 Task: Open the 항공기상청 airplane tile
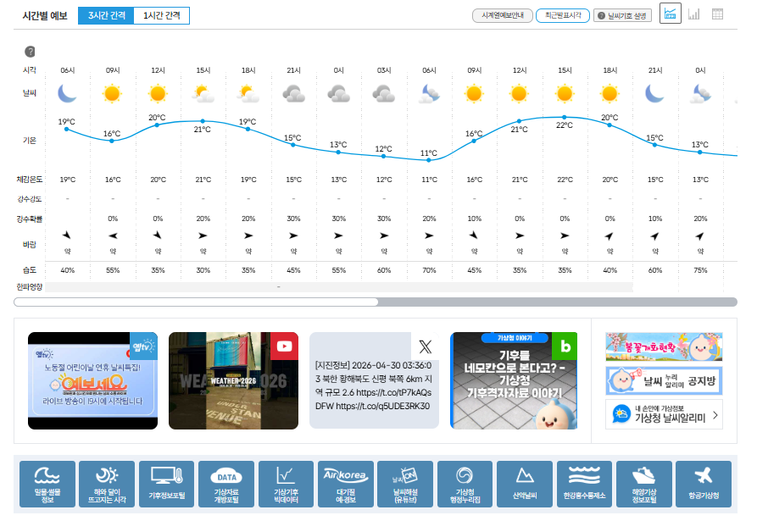pos(704,484)
